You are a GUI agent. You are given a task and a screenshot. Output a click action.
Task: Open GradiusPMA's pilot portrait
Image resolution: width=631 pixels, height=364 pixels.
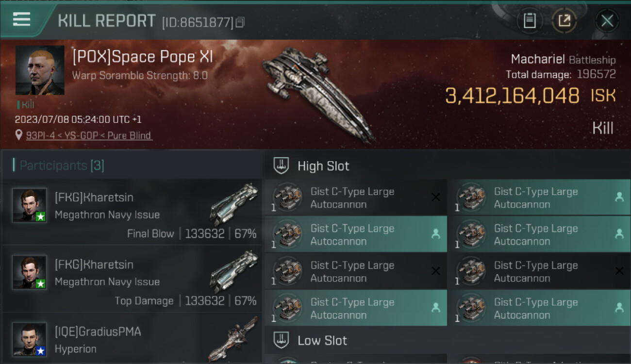29,339
